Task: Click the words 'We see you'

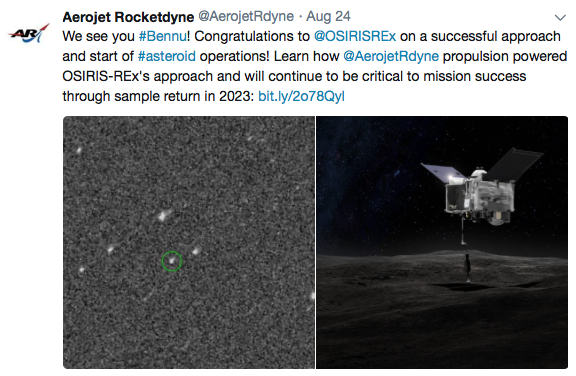Action: point(98,36)
